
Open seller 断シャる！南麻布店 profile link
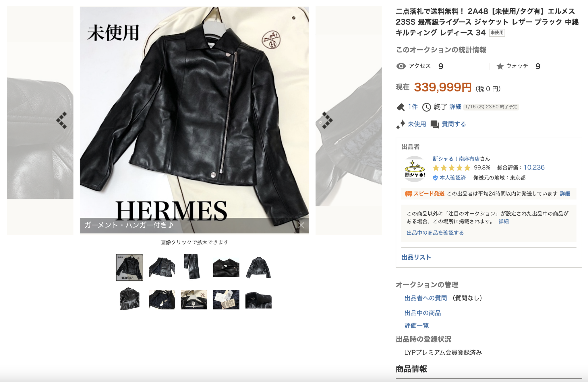[456, 159]
